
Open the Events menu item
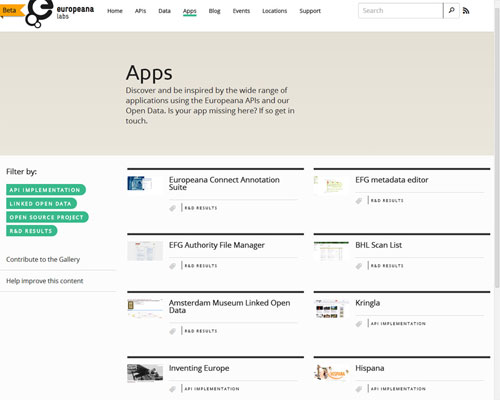pos(241,11)
